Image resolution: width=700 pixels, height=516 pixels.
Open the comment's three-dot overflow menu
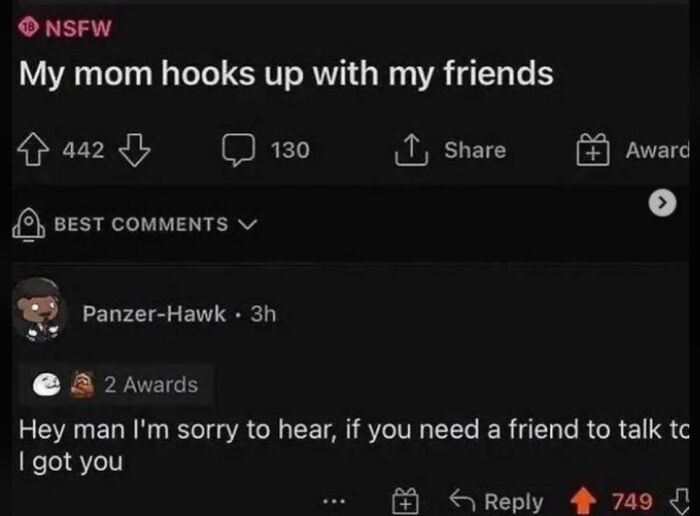334,501
